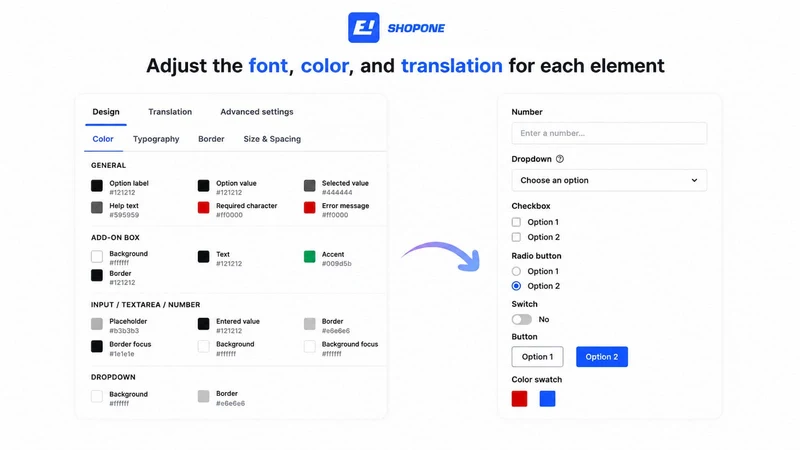Click the help icon next to Dropdown

point(560,159)
